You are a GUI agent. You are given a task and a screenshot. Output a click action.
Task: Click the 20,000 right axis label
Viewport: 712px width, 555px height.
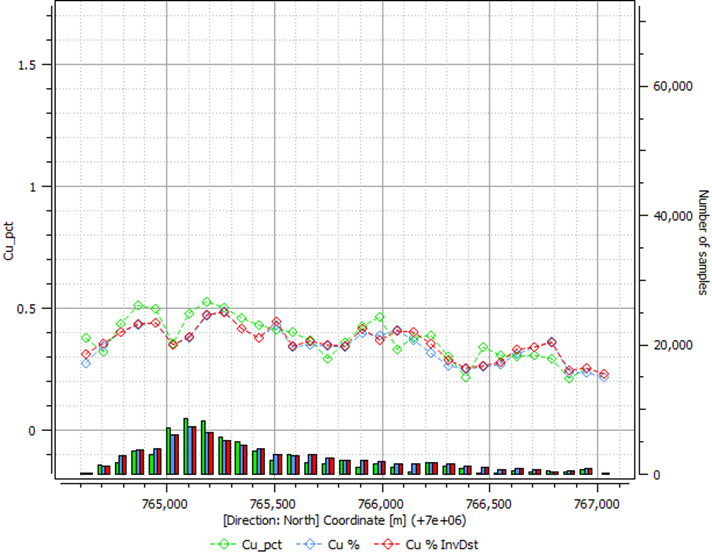pyautogui.click(x=673, y=345)
